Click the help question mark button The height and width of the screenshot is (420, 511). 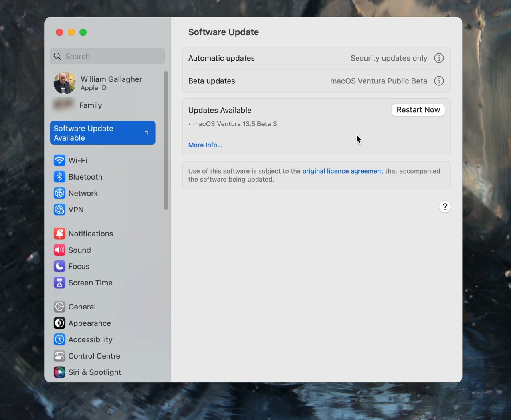(x=445, y=207)
